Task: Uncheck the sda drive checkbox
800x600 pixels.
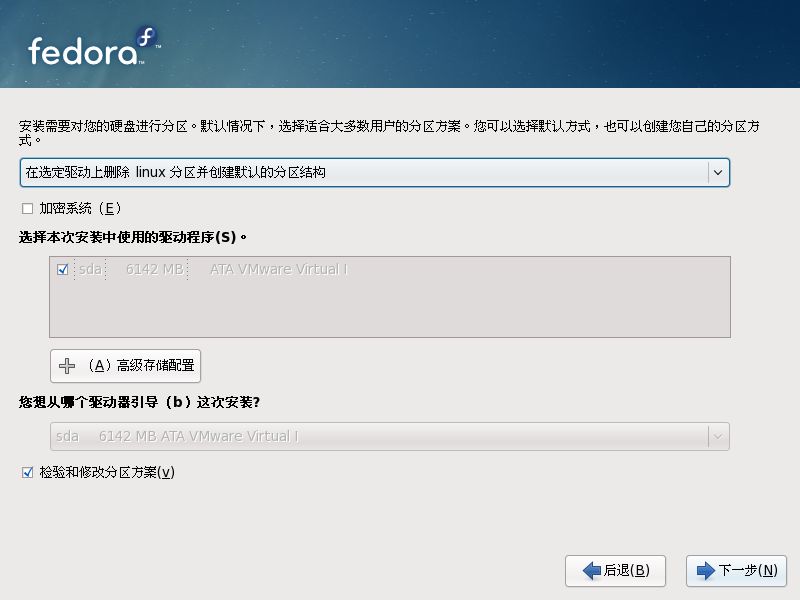Action: pos(63,269)
